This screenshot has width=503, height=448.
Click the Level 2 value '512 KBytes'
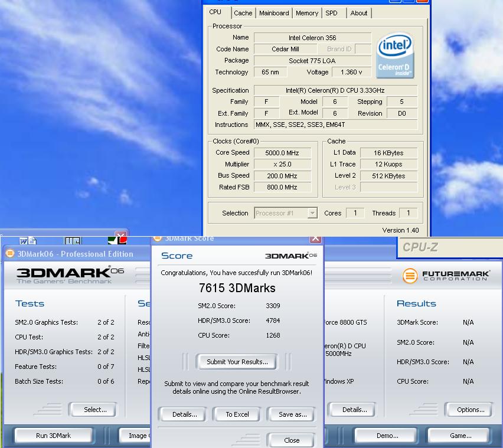388,176
